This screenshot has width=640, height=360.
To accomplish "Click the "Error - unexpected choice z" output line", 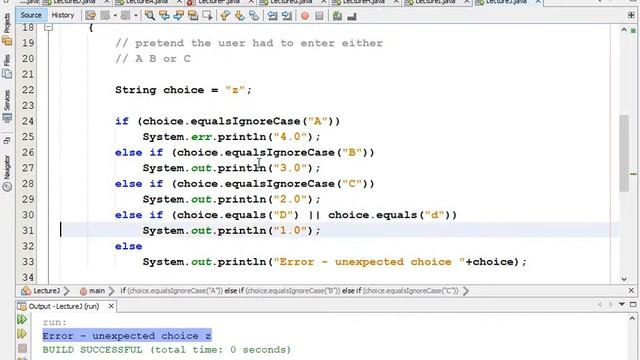I will tap(127, 336).
